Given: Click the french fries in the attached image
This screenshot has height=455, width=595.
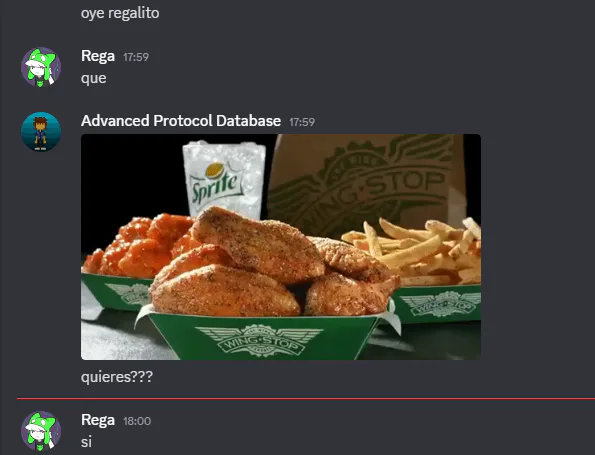Looking at the screenshot, I should [417, 252].
